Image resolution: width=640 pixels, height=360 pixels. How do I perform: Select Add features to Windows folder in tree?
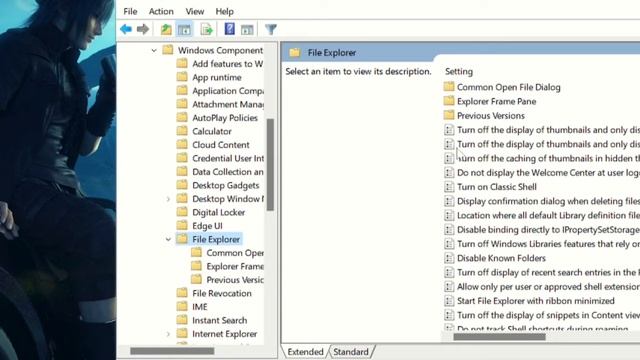click(x=220, y=64)
